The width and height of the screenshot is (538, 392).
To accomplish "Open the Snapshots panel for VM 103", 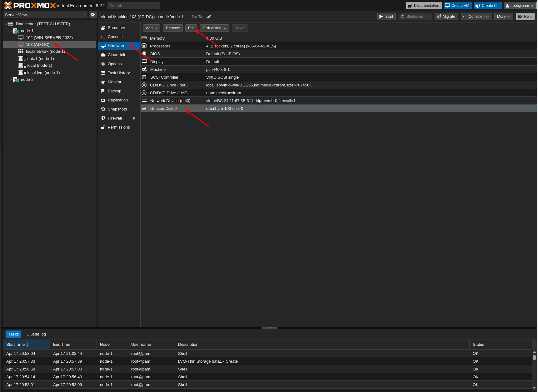I will [117, 109].
